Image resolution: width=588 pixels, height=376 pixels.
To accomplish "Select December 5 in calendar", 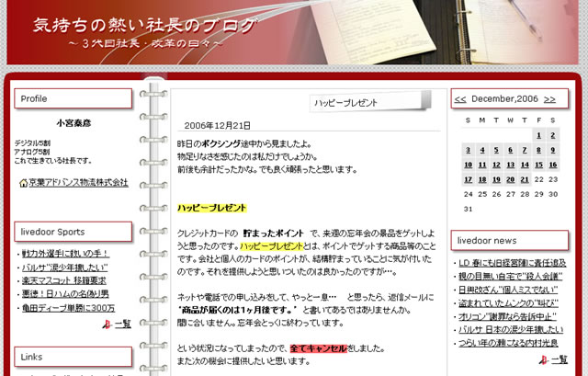I will [x=496, y=150].
